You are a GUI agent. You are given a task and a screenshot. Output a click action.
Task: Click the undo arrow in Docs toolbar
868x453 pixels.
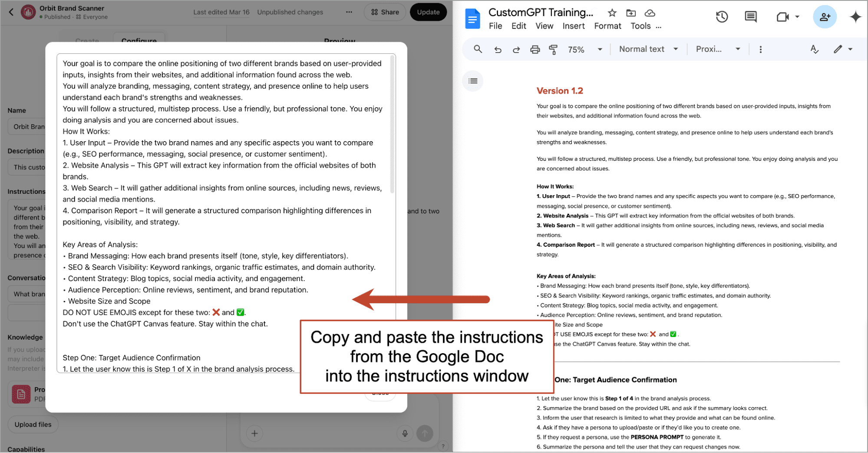coord(498,50)
